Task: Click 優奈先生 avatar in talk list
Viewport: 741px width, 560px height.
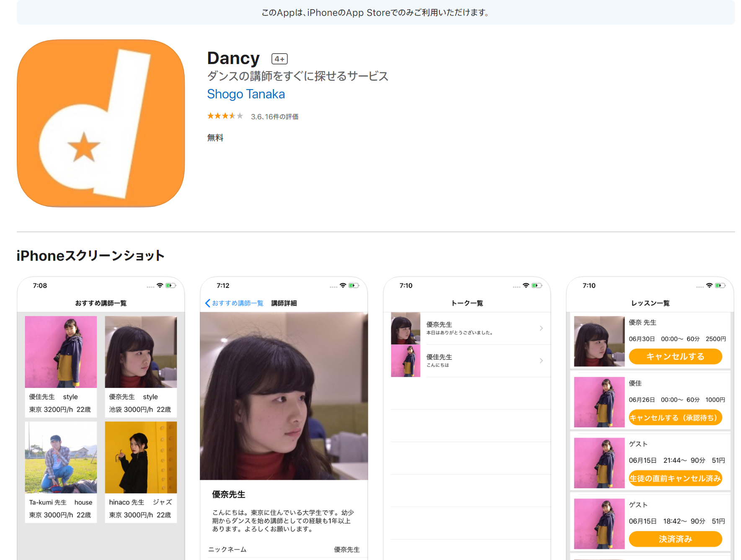Action: coord(405,329)
